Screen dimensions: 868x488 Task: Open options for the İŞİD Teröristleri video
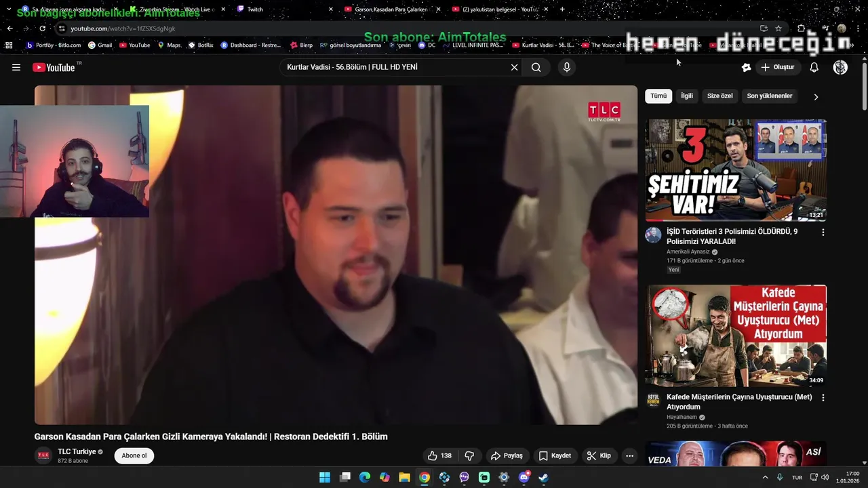click(823, 232)
